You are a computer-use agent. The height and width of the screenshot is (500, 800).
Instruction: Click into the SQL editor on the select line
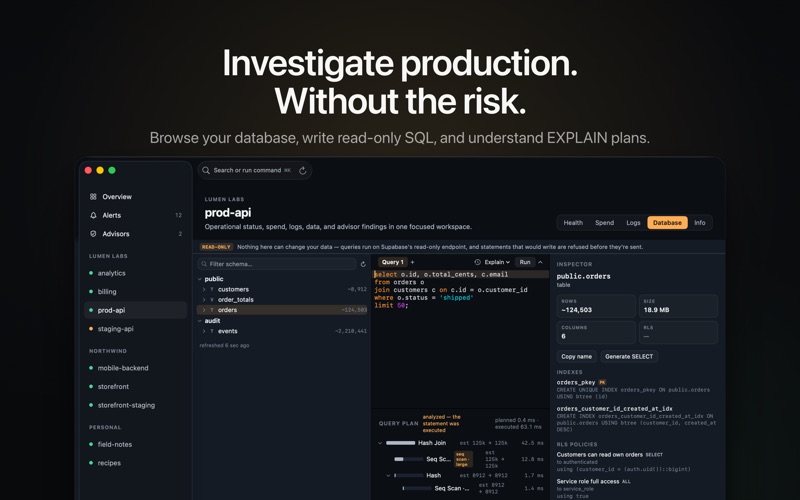tap(461, 274)
